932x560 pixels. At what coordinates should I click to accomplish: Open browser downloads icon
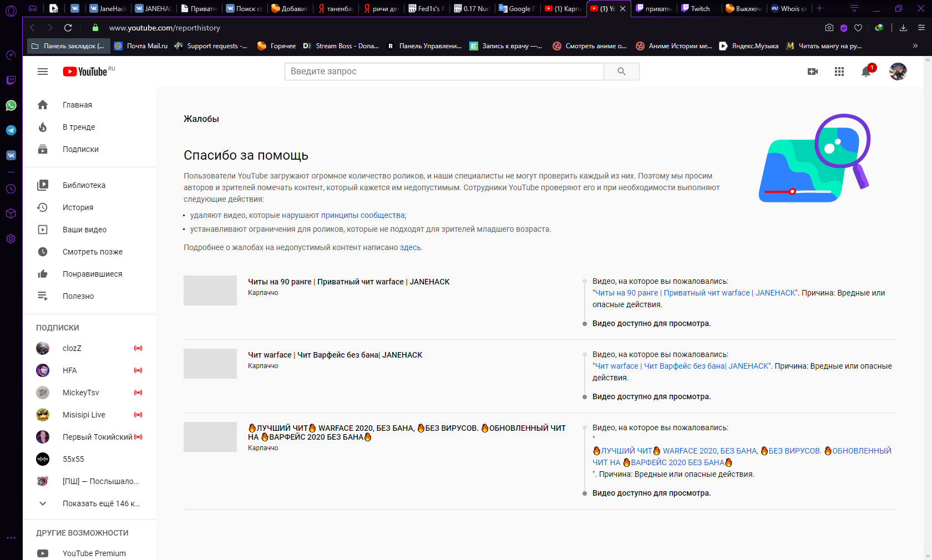tap(903, 28)
